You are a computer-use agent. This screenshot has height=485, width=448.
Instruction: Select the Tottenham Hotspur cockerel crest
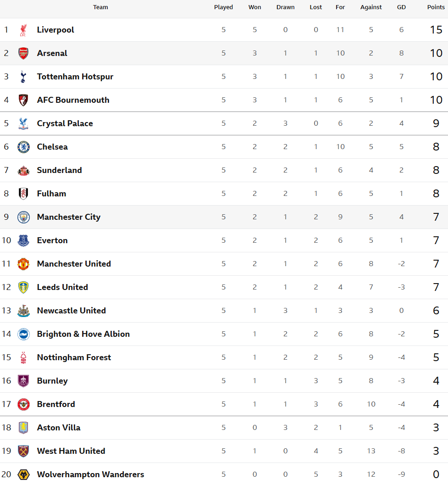pyautogui.click(x=23, y=77)
